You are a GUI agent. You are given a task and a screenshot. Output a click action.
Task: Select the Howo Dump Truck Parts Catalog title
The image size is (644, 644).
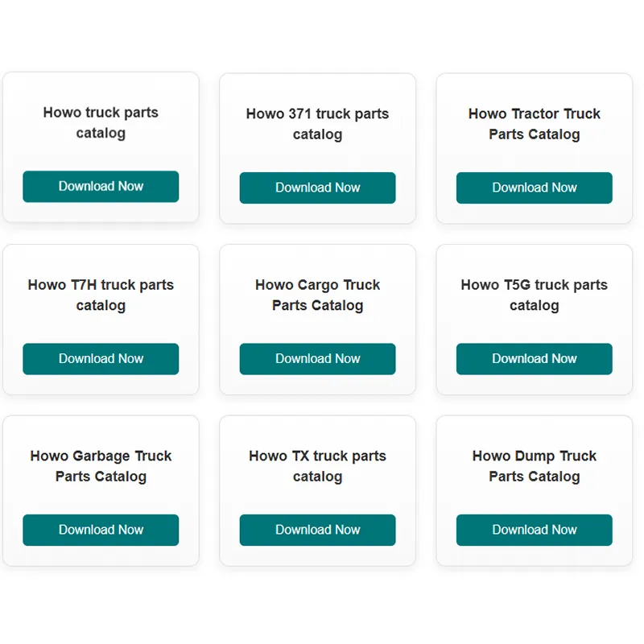point(534,466)
